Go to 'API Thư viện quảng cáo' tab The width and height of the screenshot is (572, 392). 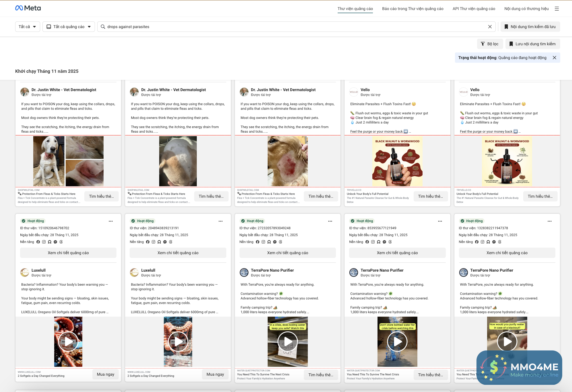coord(474,9)
